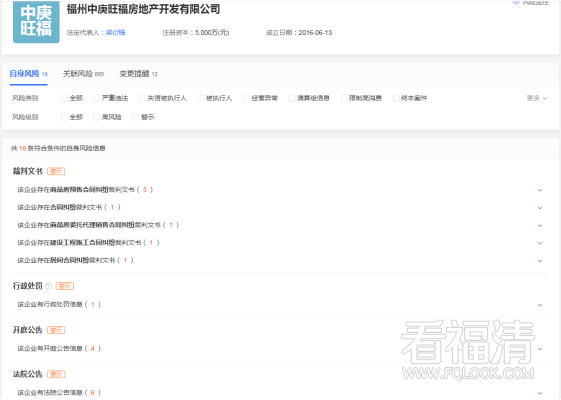This screenshot has height=400, width=561.
Task: Expand the 更多 risk category dropdown
Action: pos(537,98)
